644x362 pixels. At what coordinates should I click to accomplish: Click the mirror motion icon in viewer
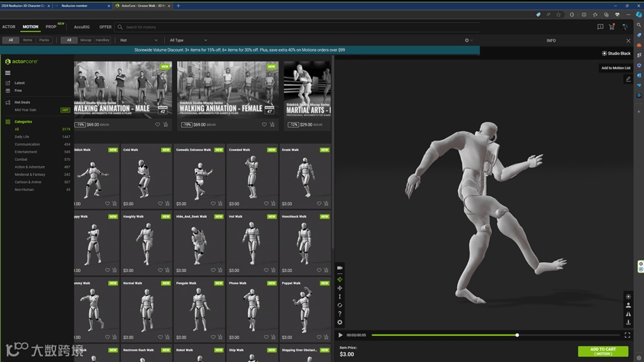pos(628,314)
